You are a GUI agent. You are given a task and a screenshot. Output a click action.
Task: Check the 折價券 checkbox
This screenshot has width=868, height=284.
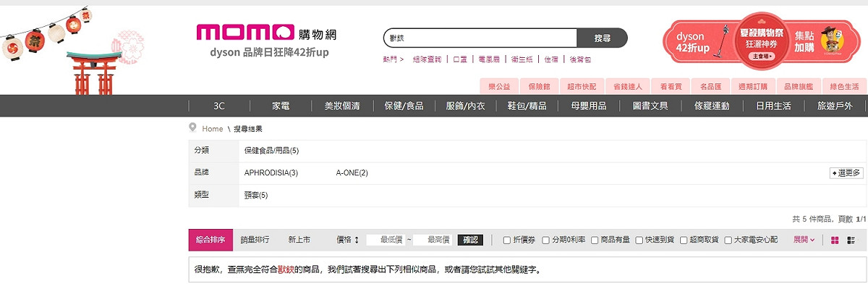506,240
